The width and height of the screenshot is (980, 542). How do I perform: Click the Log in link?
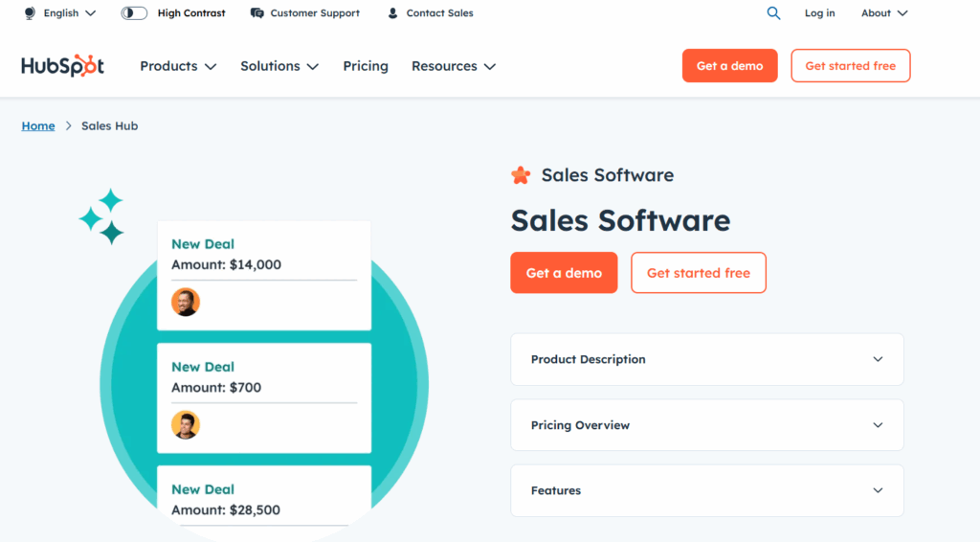tap(819, 13)
